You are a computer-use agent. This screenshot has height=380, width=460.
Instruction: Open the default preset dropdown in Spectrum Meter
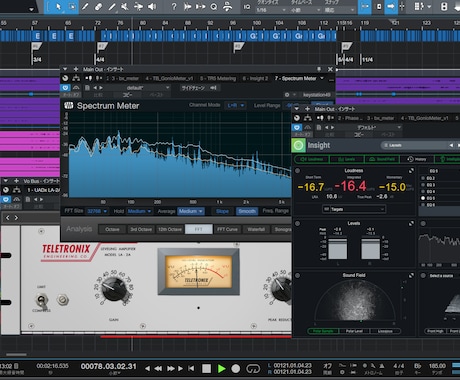pyautogui.click(x=138, y=88)
